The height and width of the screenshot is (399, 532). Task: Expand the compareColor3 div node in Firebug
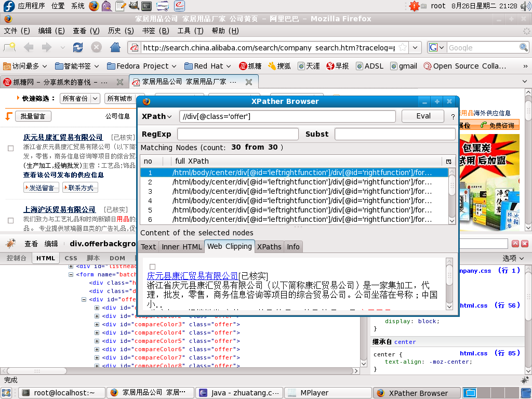(97, 324)
